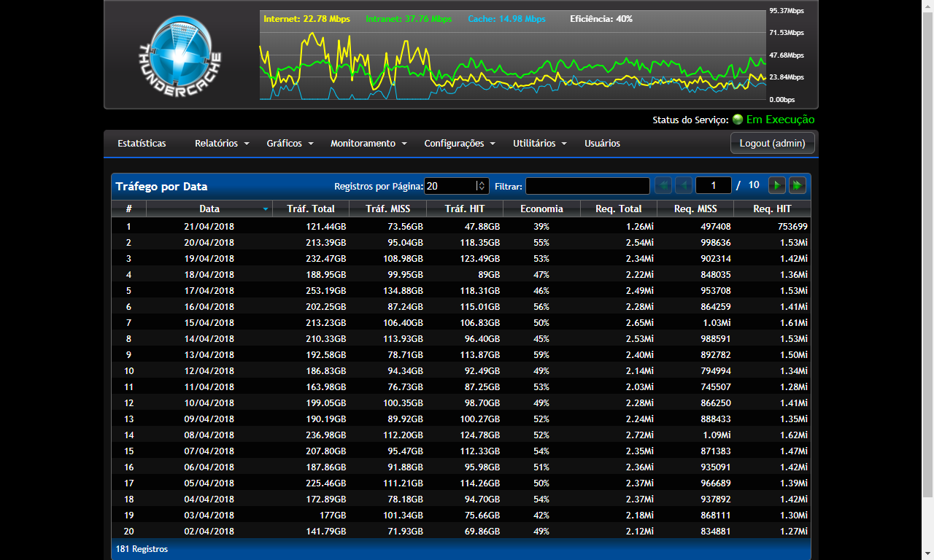Screen dimensions: 934x560
Task: Open the Relatórios dropdown menu
Action: point(222,144)
